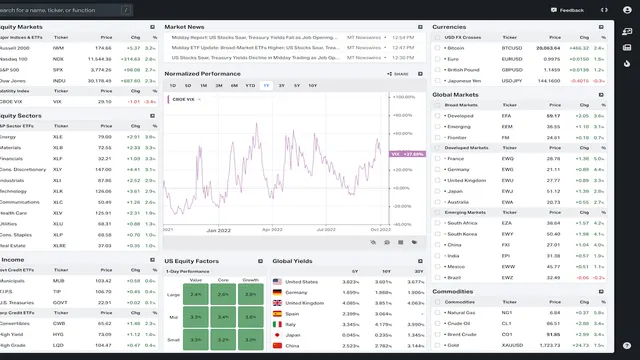Click the first chart tool icon below the chart
Screen dimensions: 640x360
click(373, 242)
